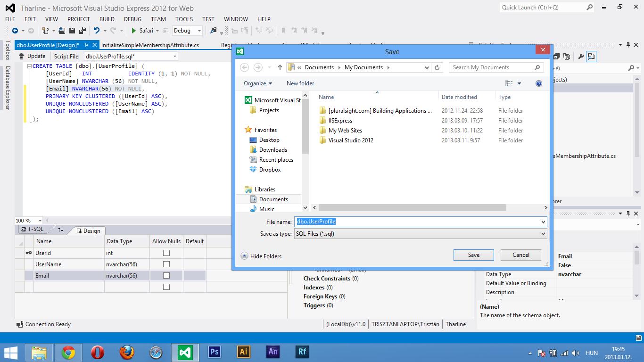
Task: Click the Open File toolbar icon
Action: click(63, 31)
